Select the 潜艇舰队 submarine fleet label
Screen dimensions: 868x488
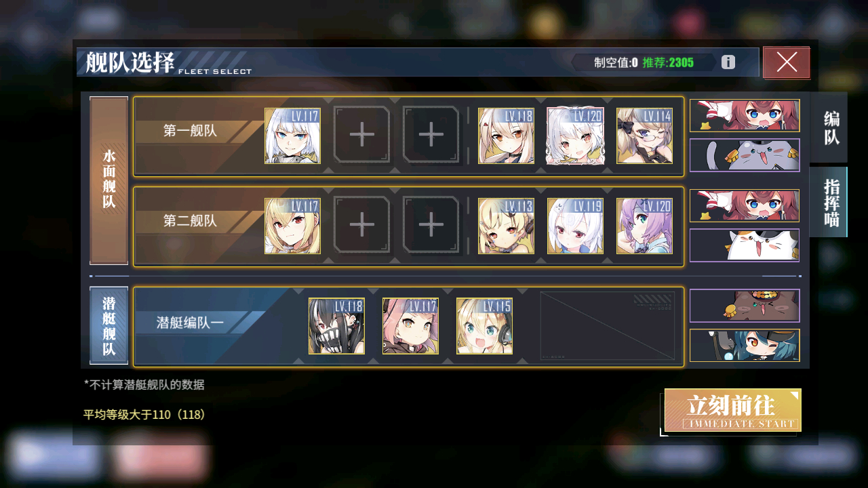(x=108, y=326)
